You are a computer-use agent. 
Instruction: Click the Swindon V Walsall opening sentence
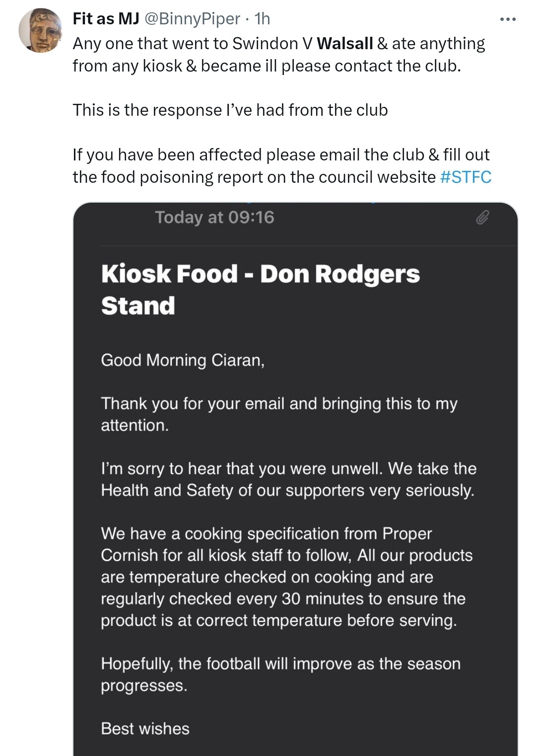pyautogui.click(x=279, y=55)
